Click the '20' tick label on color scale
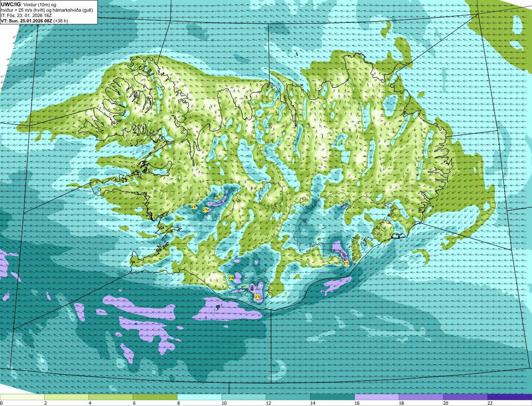This screenshot has width=532, height=406. pos(446,403)
